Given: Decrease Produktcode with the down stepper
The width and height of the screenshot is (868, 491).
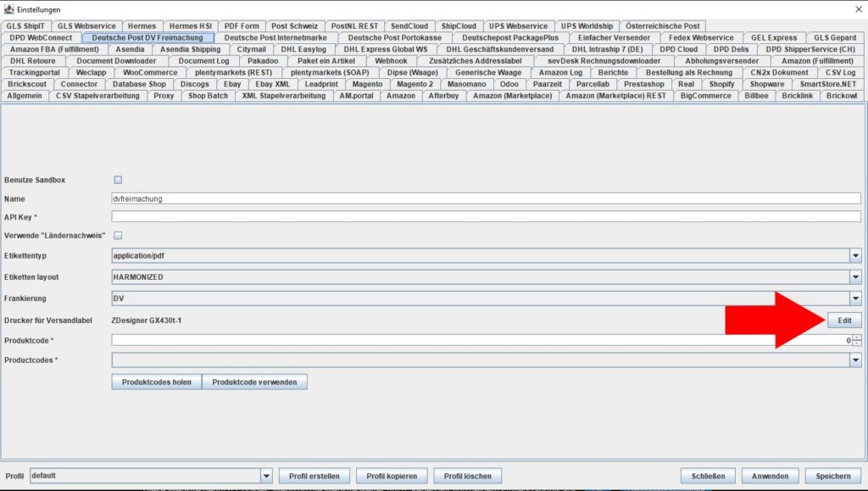Looking at the screenshot, I should point(857,343).
